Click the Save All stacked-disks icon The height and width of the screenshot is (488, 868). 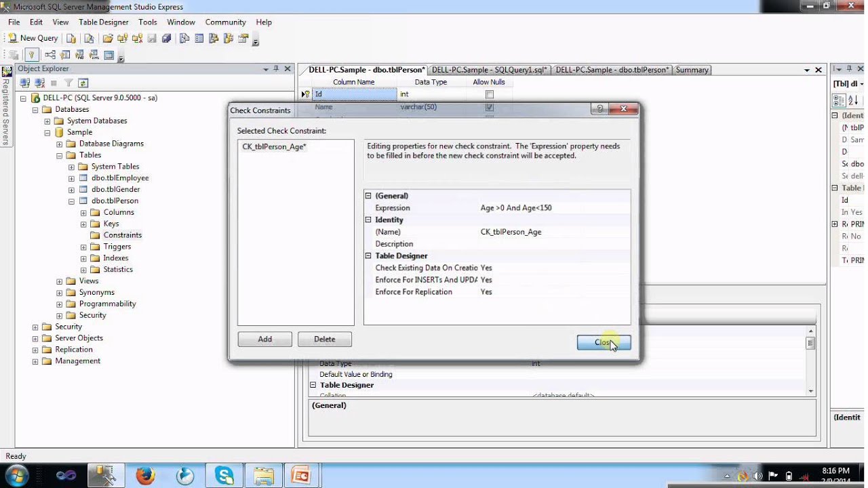coord(166,38)
